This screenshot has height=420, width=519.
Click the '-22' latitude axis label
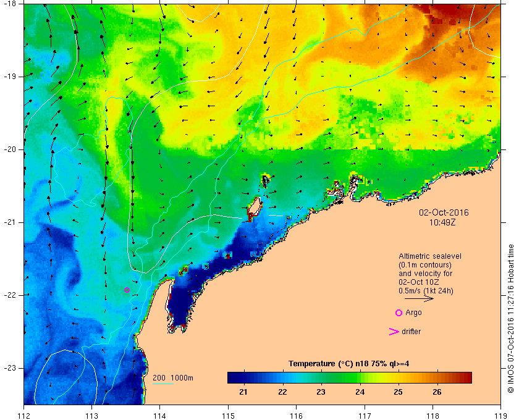[x=9, y=295]
